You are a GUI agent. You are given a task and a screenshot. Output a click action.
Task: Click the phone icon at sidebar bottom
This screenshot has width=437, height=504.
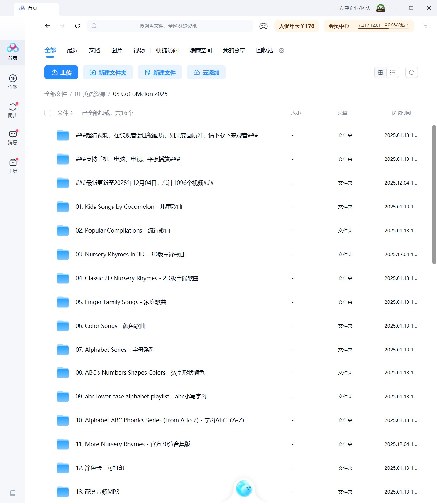13,493
